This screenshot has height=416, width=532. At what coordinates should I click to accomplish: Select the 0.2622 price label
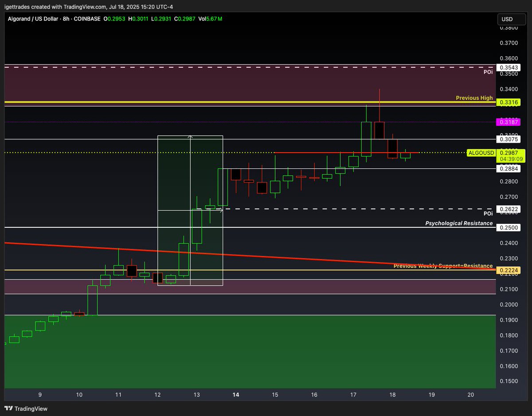508,209
